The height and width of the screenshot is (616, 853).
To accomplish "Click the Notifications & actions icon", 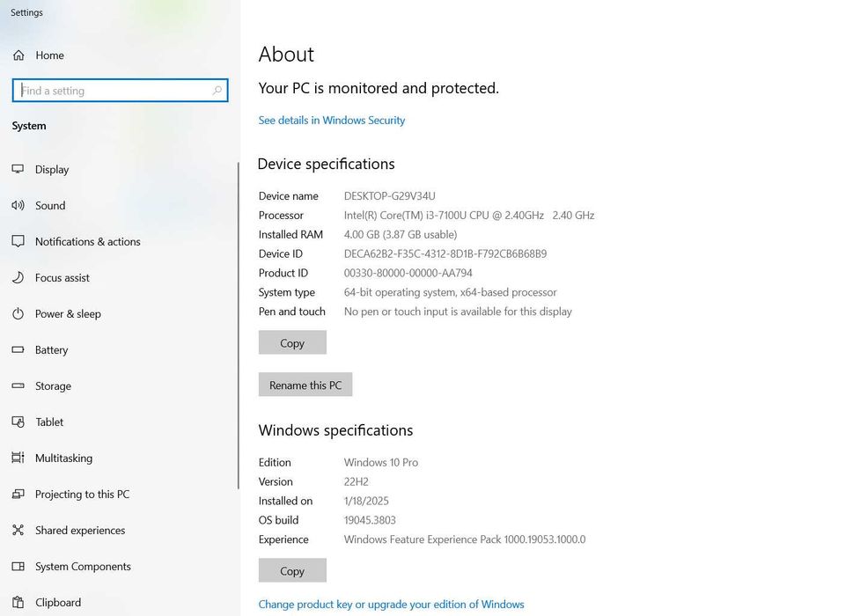I will 18,241.
